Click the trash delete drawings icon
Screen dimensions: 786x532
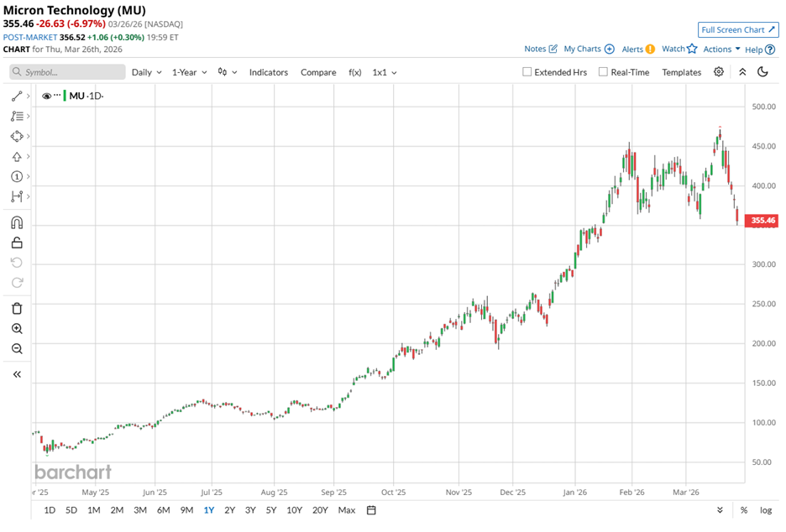17,309
